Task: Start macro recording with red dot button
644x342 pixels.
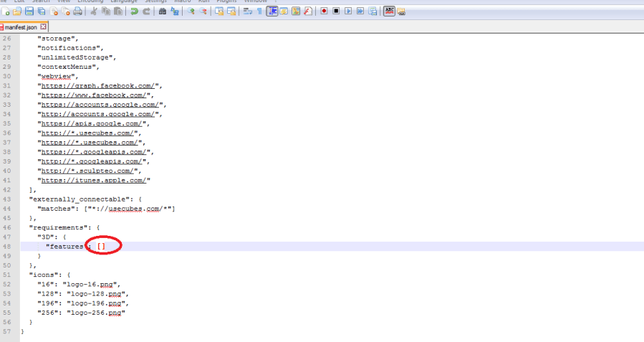Action: (324, 11)
